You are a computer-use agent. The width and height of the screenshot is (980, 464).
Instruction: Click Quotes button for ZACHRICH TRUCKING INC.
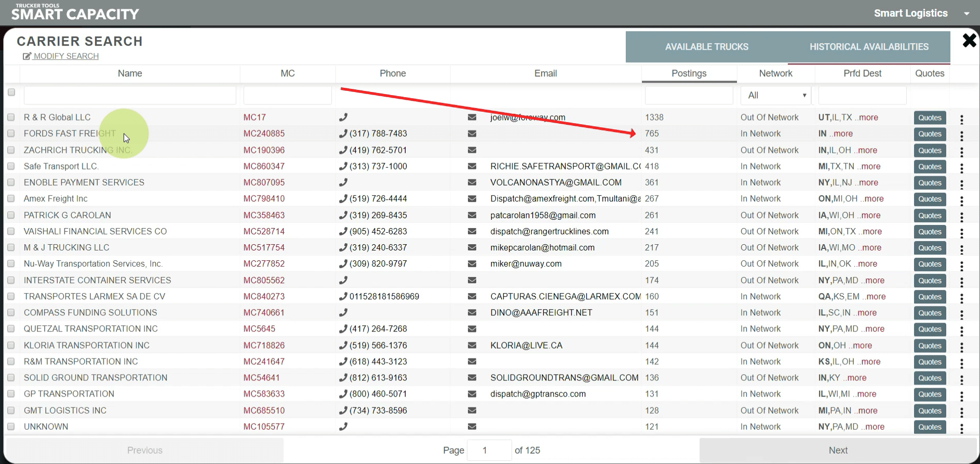930,150
